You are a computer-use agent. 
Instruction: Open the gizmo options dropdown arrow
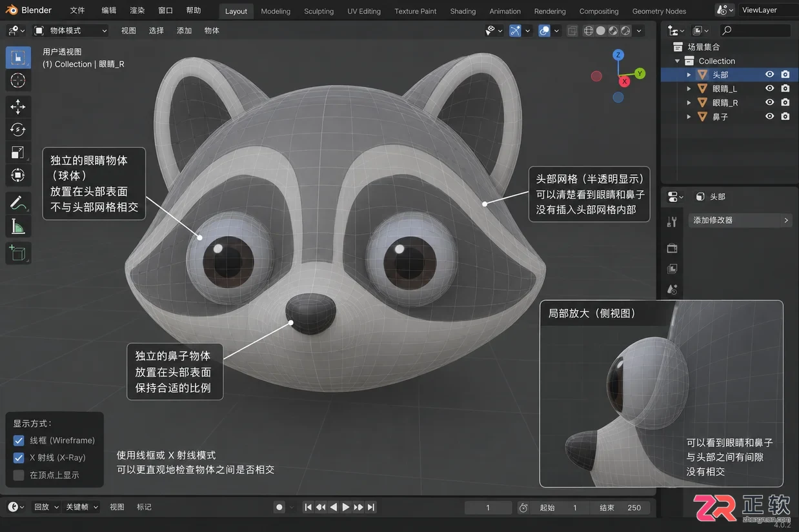527,30
